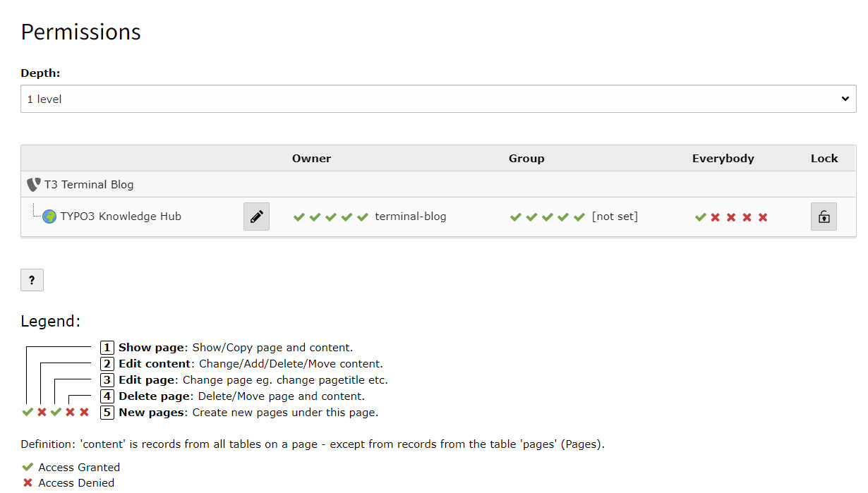This screenshot has height=493, width=868.
Task: Click the Group column header
Action: 526,159
